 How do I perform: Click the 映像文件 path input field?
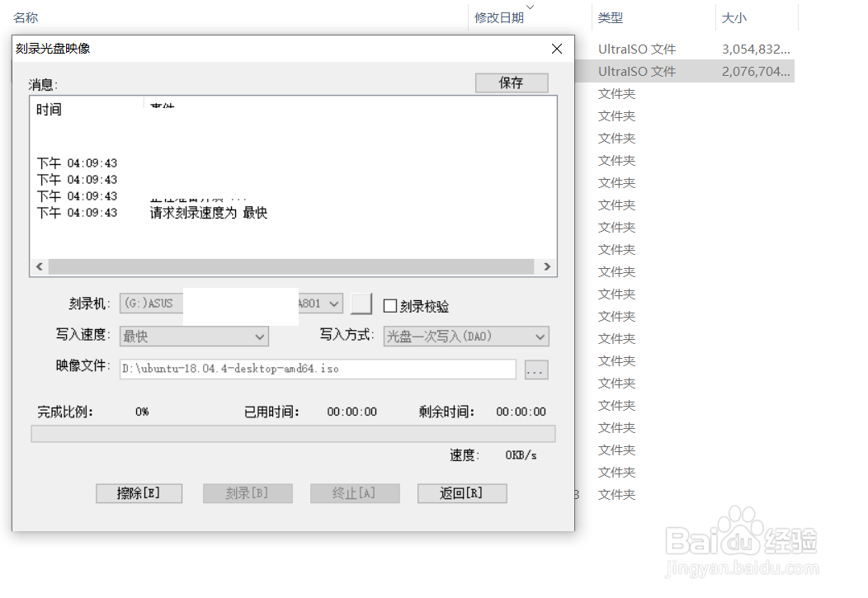318,369
